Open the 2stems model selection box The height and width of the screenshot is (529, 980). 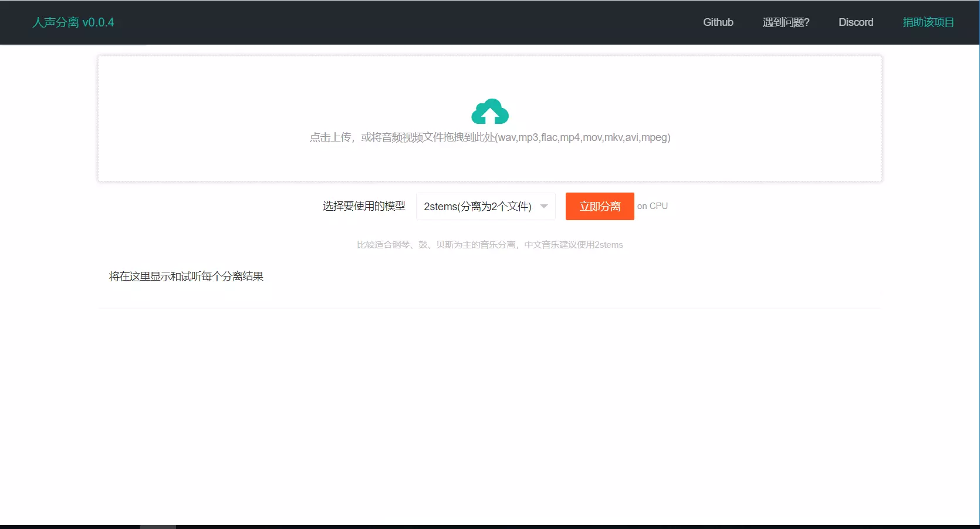477,207
